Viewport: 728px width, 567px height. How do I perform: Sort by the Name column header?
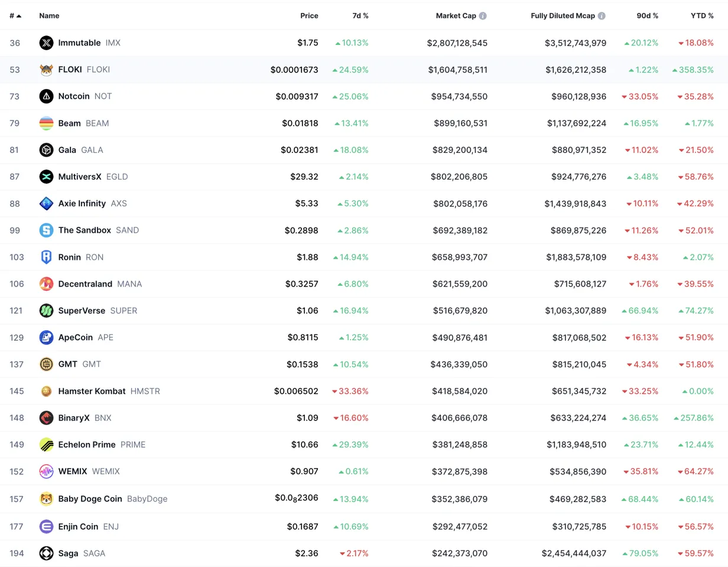49,16
